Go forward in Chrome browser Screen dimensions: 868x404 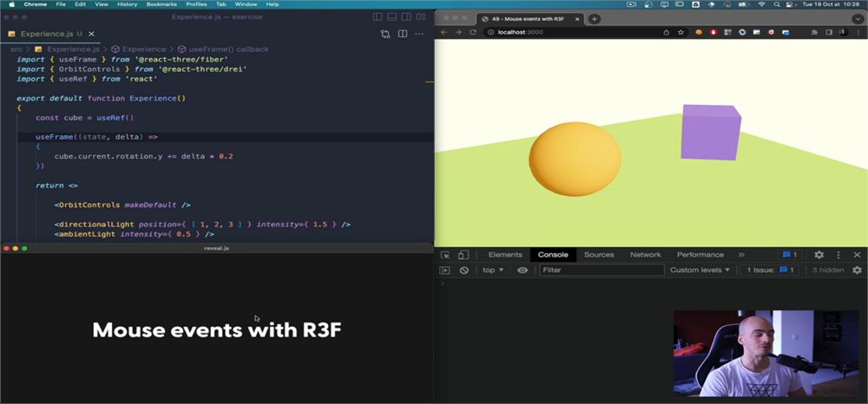click(x=458, y=32)
